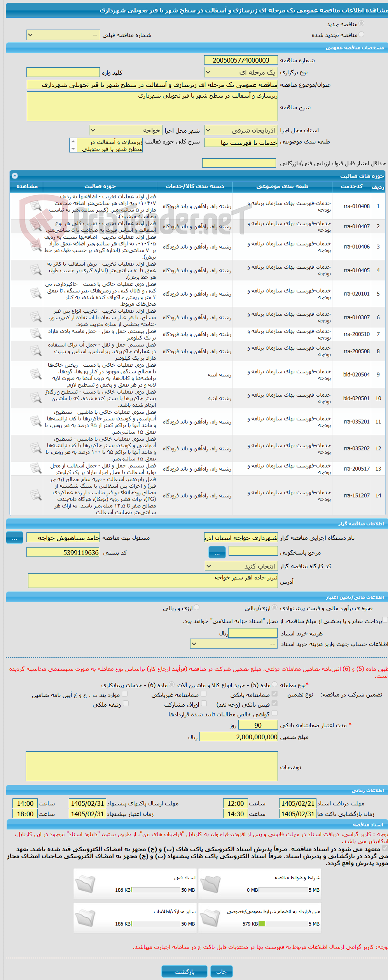This screenshot has width=388, height=980.
Task: Open view icon for row rra-200510
Action: pyautogui.click(x=36, y=334)
